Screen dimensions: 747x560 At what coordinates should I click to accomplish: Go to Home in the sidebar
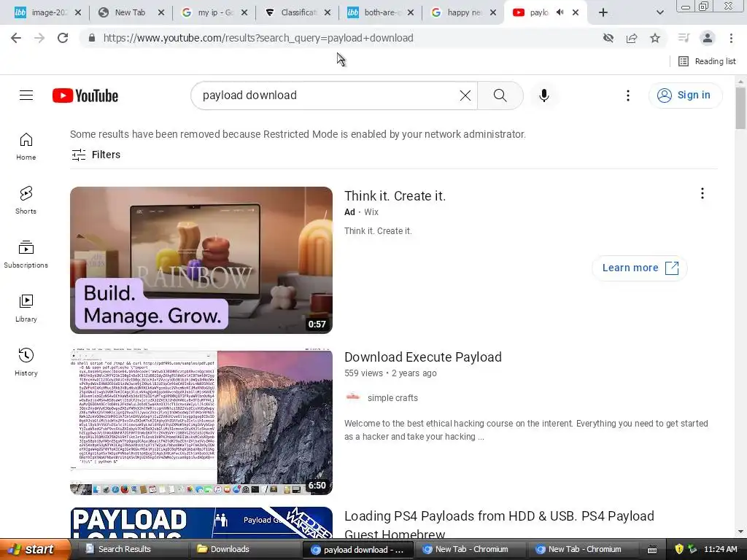[26, 146]
